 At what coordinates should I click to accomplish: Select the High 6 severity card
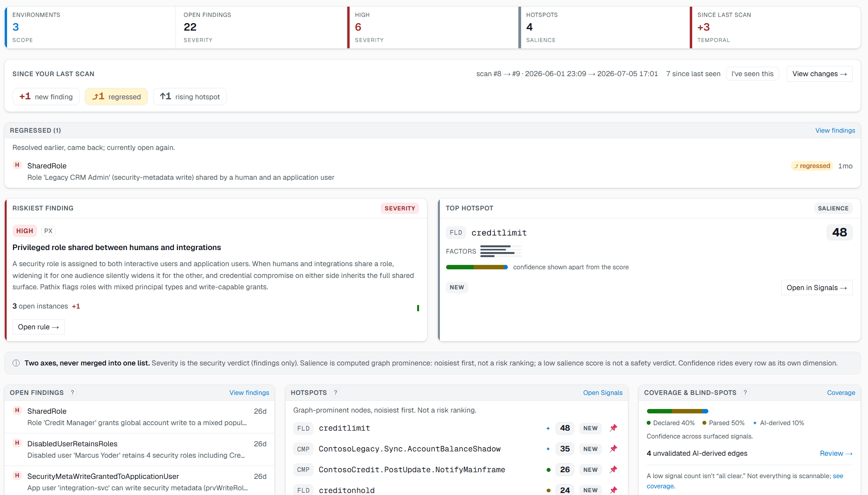click(433, 27)
